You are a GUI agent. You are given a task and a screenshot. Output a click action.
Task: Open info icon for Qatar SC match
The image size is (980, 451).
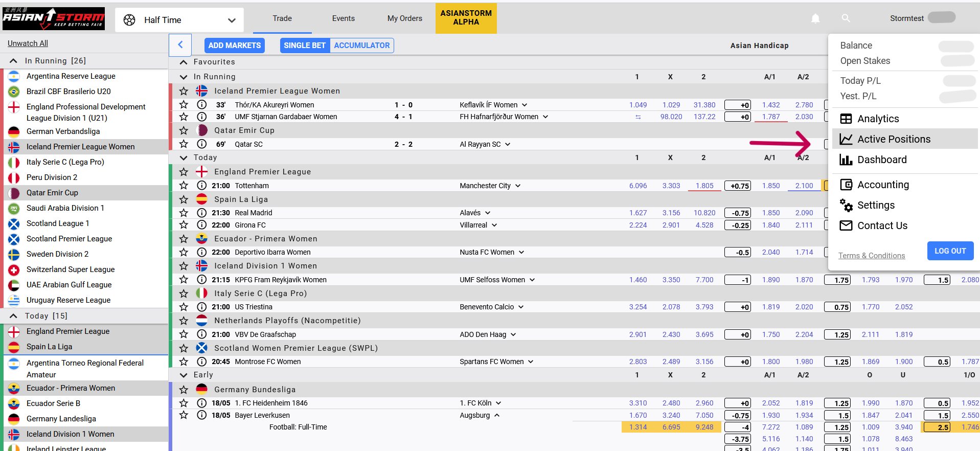click(202, 144)
